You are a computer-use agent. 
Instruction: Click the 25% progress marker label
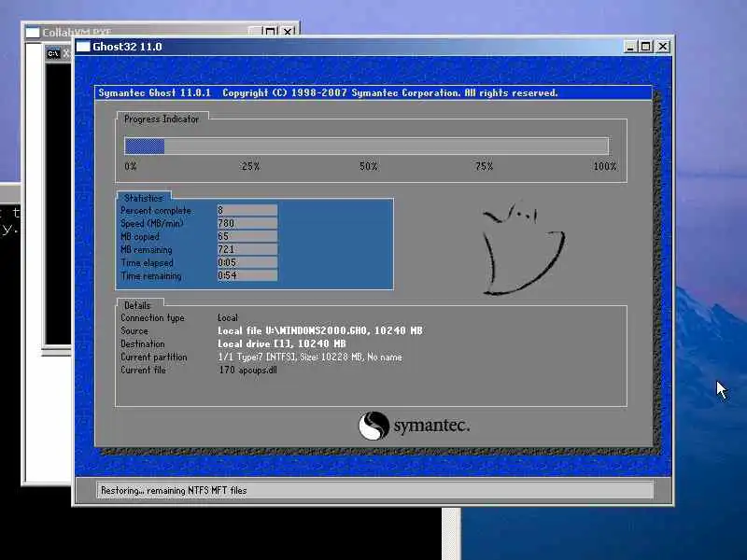coord(250,166)
